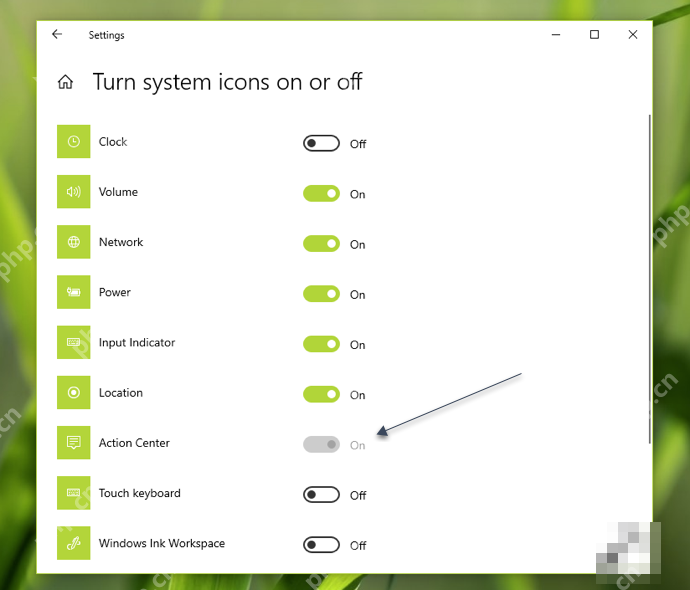Click the Clock icon tile
The width and height of the screenshot is (690, 590).
(x=73, y=141)
